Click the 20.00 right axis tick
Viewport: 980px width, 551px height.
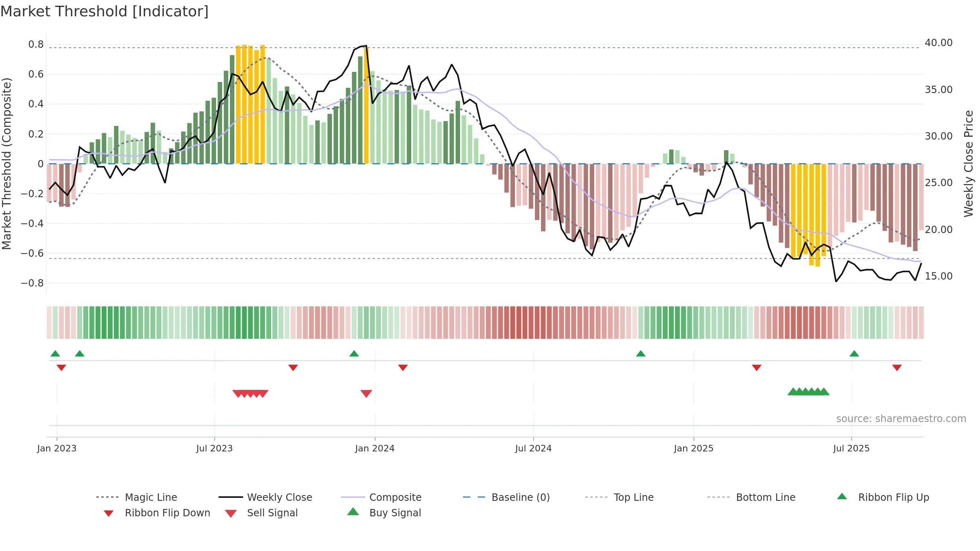point(939,229)
